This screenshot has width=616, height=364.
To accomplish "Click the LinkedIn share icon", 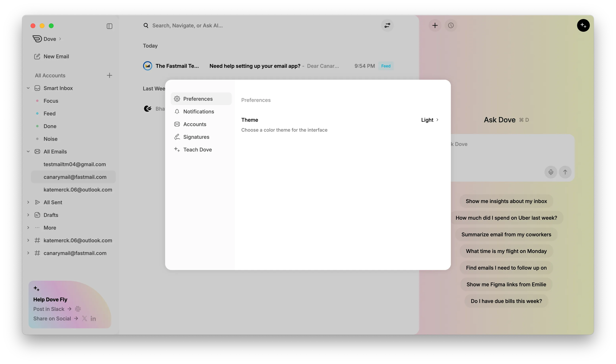I will coord(93,319).
